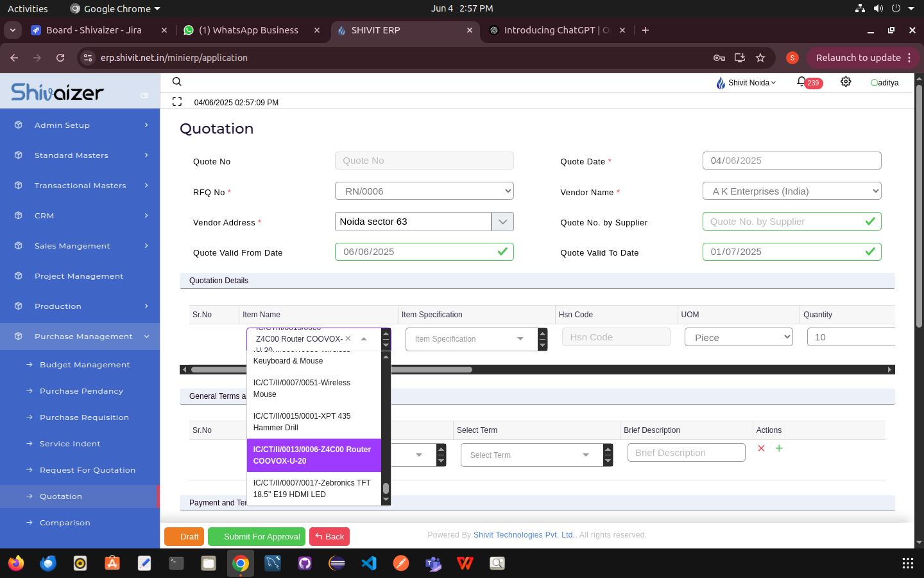Clear selected Z4C00 Router item
Screen dimensions: 924x578
tap(348, 338)
